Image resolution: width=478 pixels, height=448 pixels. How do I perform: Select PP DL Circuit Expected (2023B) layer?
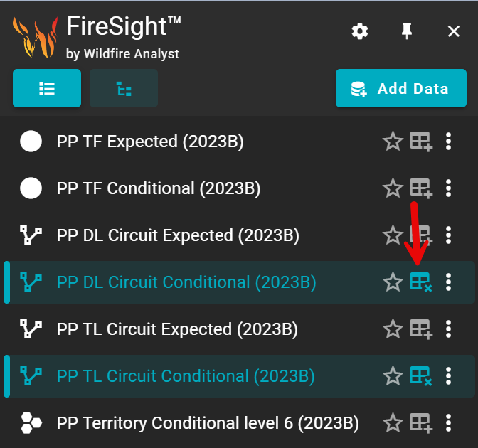(178, 235)
